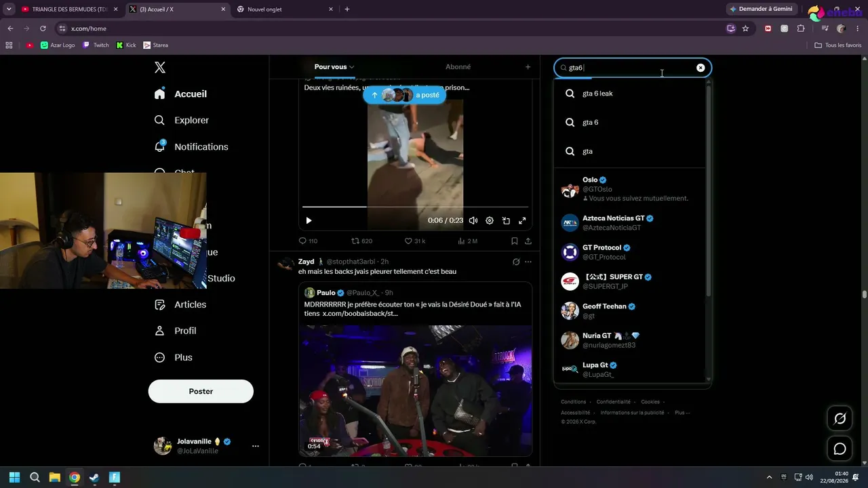Open Notifications in the sidebar
Screen dimensions: 868x488
click(191, 146)
